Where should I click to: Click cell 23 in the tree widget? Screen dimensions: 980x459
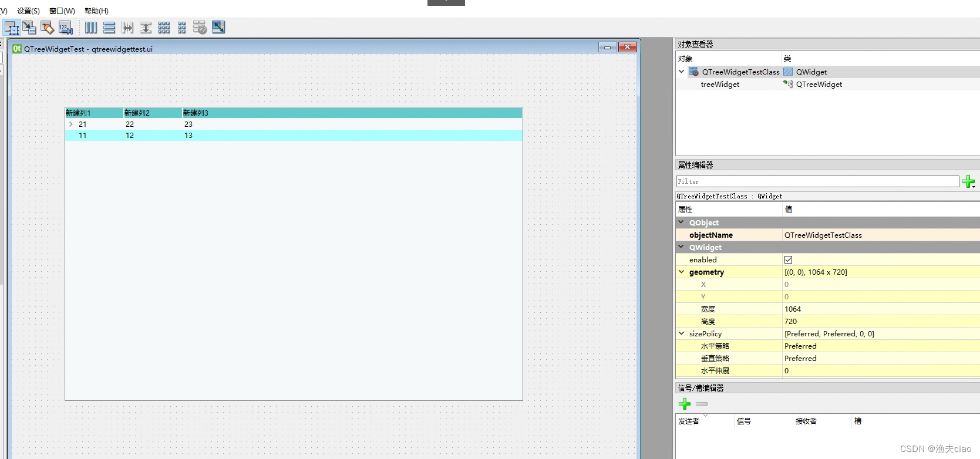coord(188,124)
